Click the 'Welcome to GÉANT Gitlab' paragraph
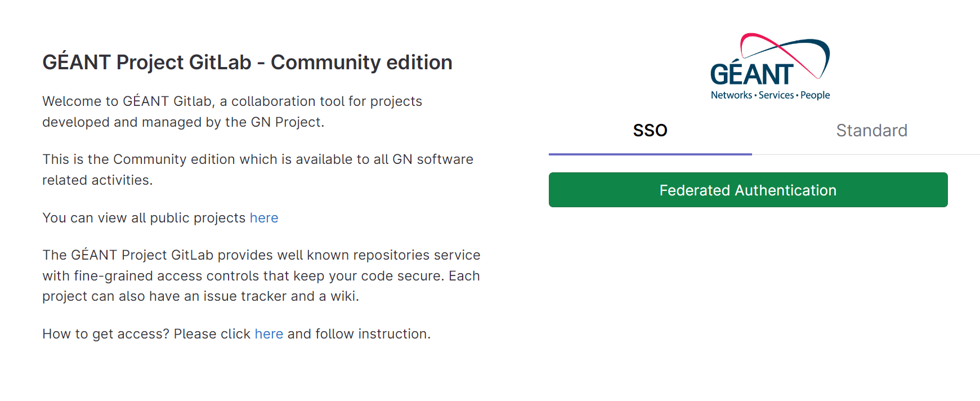The width and height of the screenshot is (980, 401). tap(232, 112)
